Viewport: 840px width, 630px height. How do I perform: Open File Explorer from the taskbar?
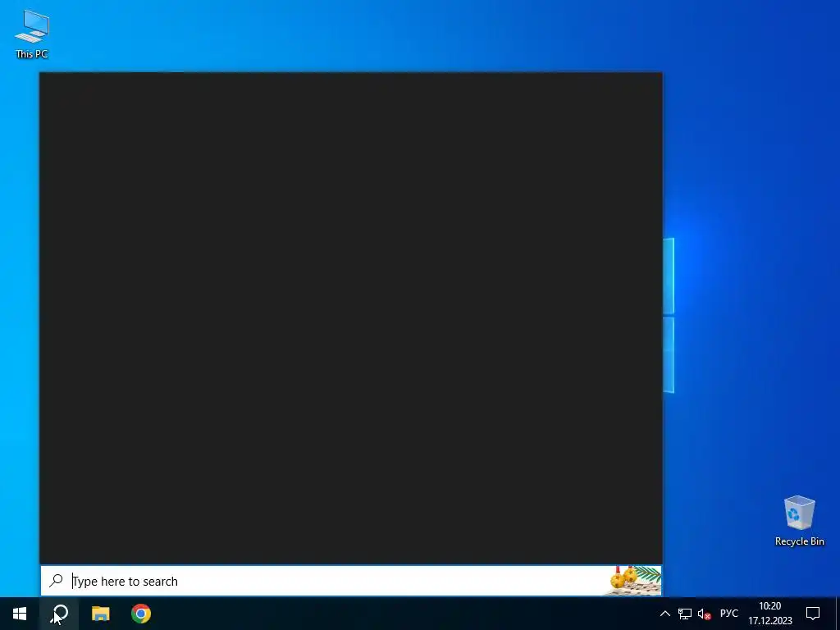tap(100, 614)
